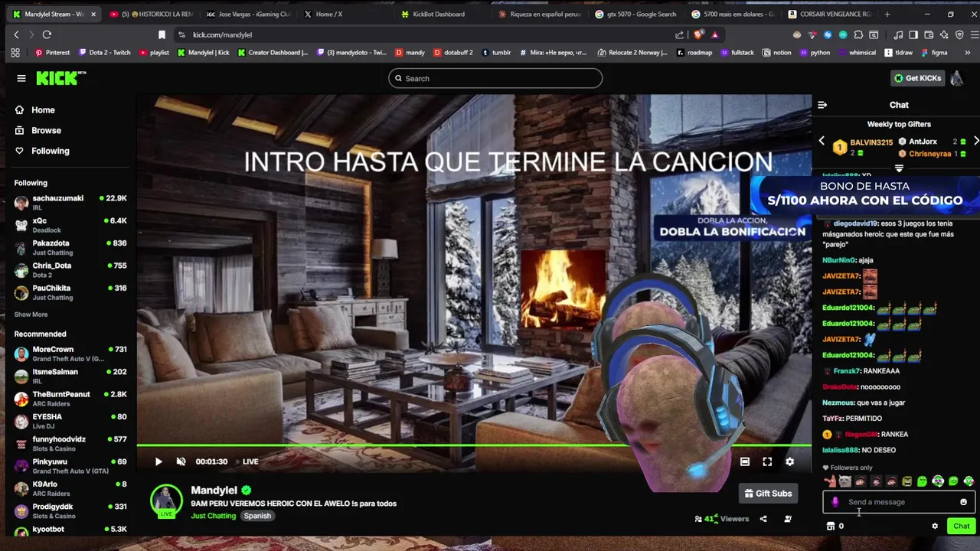Screen dimensions: 980x551
Task: Open TheBurntPeanut recommended channel
Action: coord(70,399)
